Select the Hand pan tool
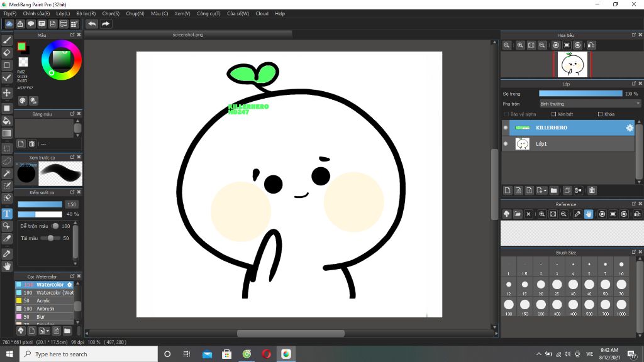 (x=7, y=266)
